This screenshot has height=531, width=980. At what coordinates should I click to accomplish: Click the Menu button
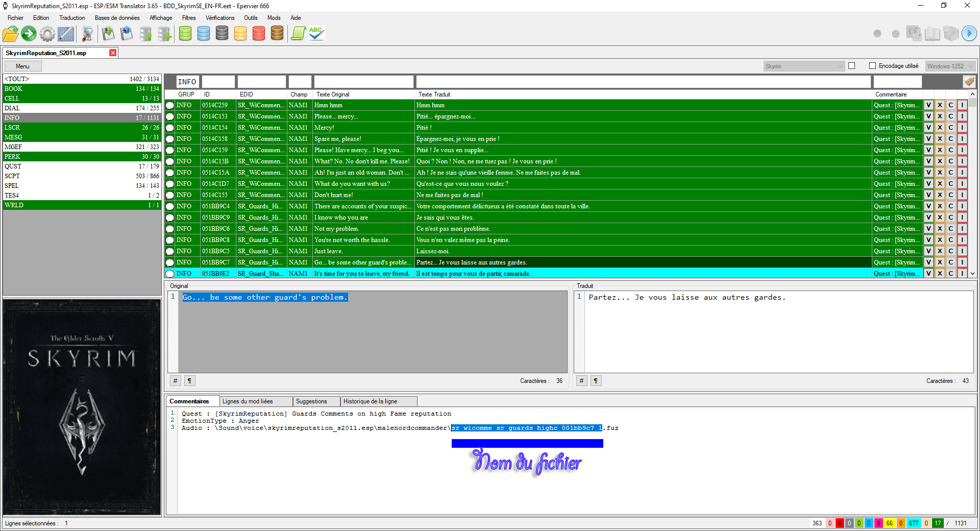(x=23, y=66)
